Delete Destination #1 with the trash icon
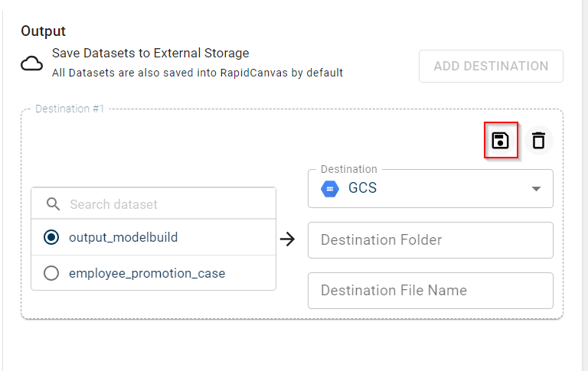 pos(539,140)
